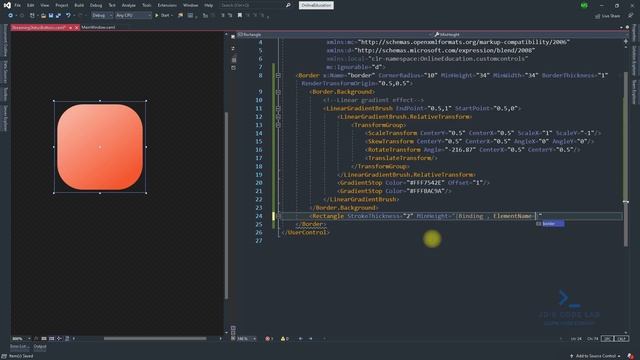Collapse RelativeTransform node on line 12

click(x=278, y=117)
